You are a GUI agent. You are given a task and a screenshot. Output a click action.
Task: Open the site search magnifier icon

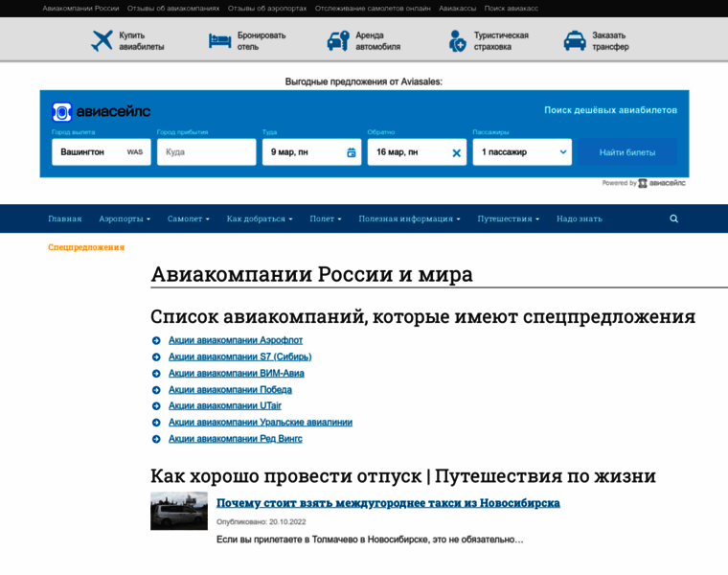[x=673, y=218]
